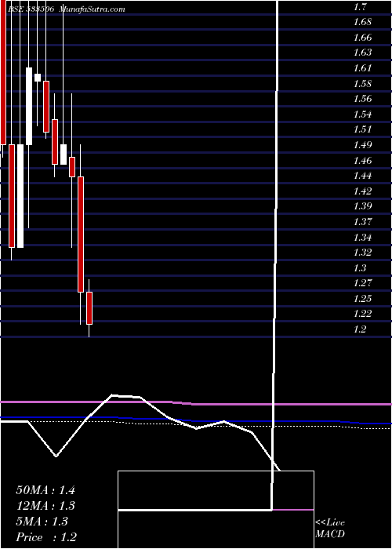392x549 pixels.
Task: Click the 1.25 price axis label
Action: coord(362,299)
